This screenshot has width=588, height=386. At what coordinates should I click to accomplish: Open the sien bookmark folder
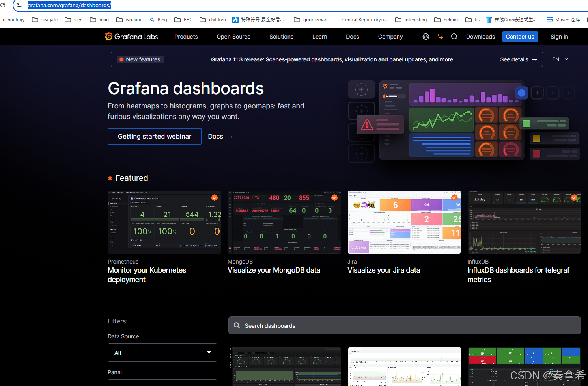click(74, 20)
